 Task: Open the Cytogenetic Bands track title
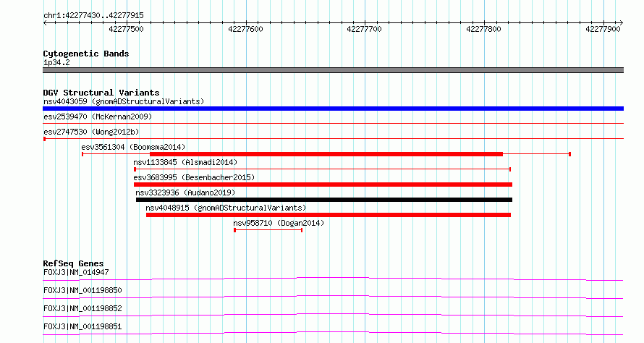tap(86, 54)
